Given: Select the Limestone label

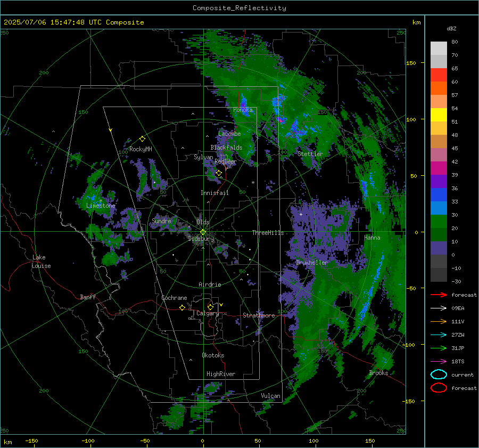Looking at the screenshot, I should coord(101,206).
